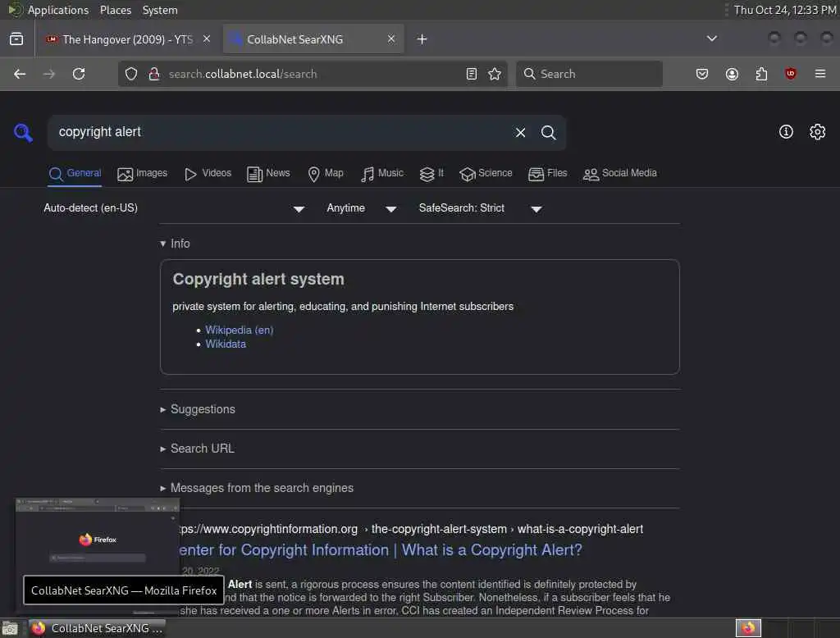Open the Auto-detect (en-US) language dropdown
The height and width of the screenshot is (638, 840).
click(174, 208)
